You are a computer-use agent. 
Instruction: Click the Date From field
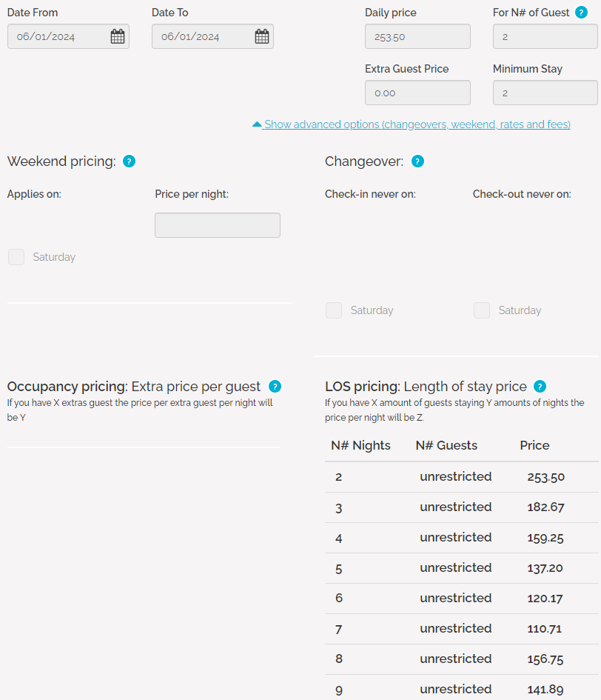(58, 36)
